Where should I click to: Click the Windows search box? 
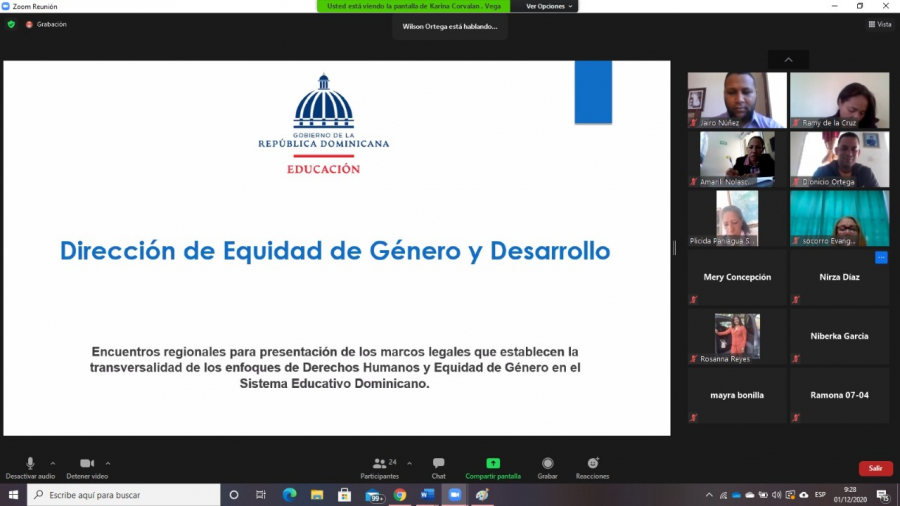(x=123, y=495)
